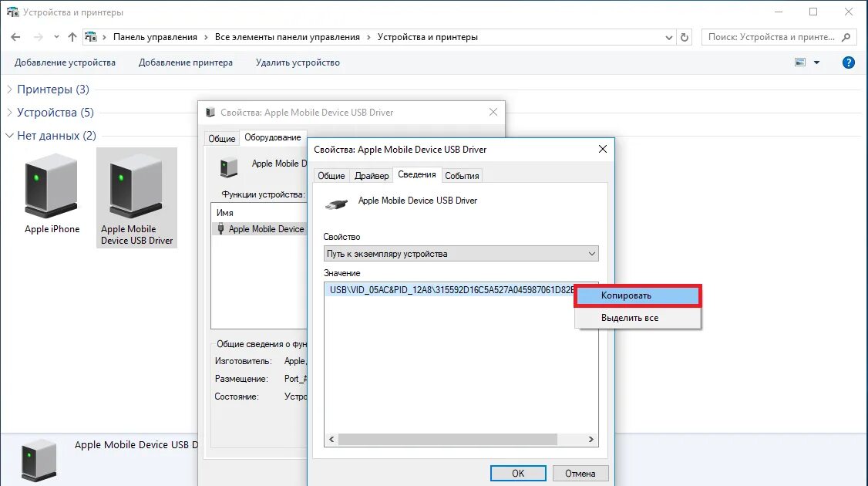
Task: Open the 'Свойство' property dropdown
Action: 460,254
